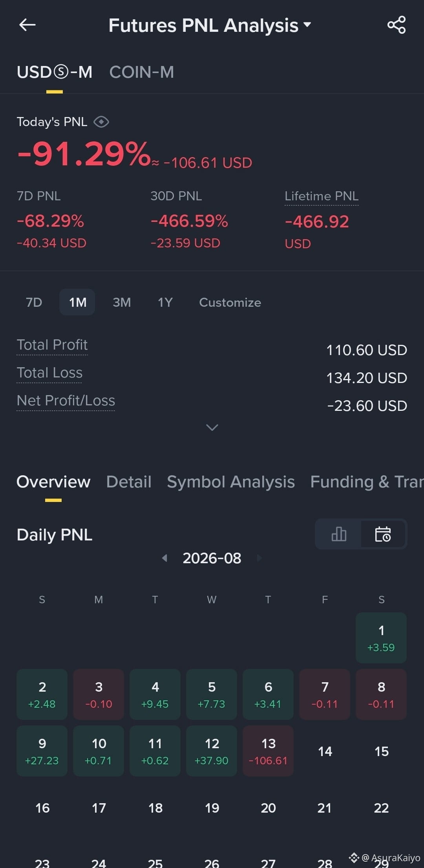Open the share icon
Image resolution: width=424 pixels, height=868 pixels.
(x=397, y=25)
